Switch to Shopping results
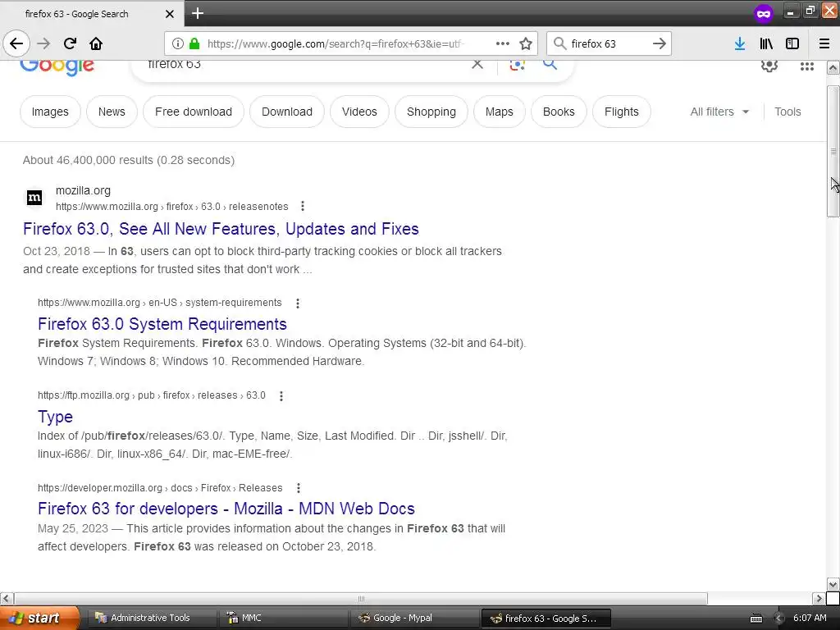 tap(431, 112)
